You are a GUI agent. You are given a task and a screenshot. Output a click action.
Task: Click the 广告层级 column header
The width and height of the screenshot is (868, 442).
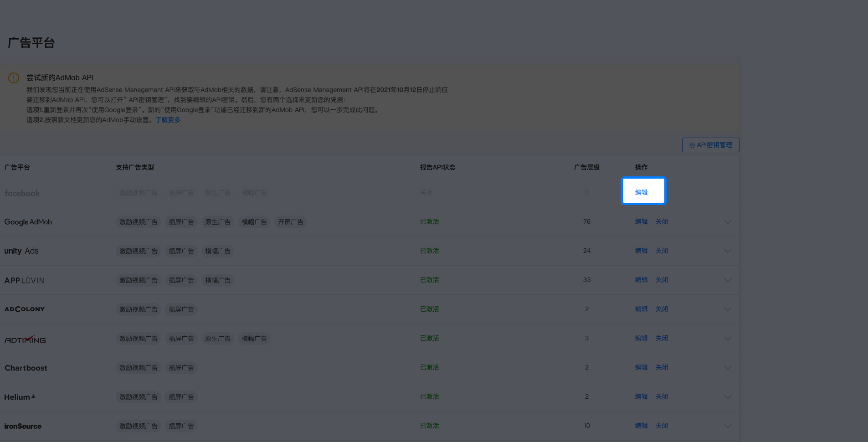[x=587, y=167]
